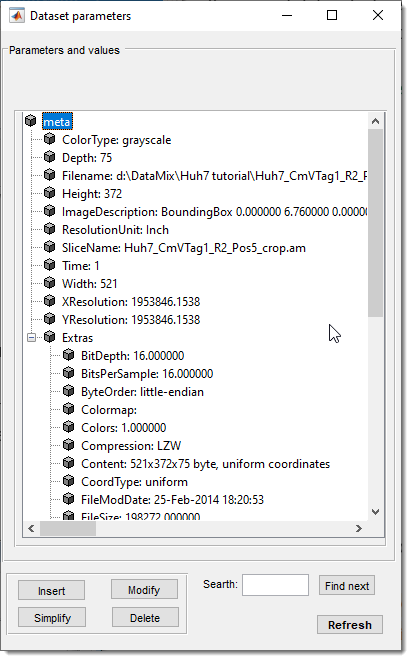The image size is (411, 660).
Task: Click the Refresh button
Action: pos(350,625)
